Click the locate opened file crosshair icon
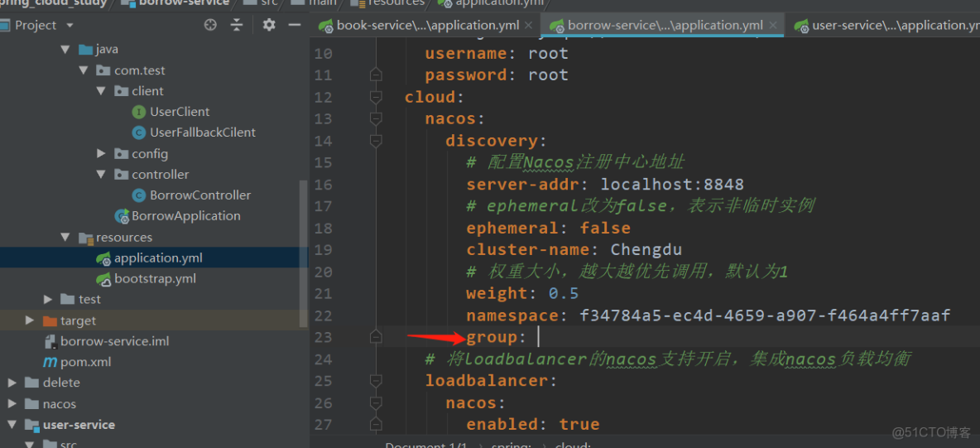Screen dimensions: 980x448 210,25
